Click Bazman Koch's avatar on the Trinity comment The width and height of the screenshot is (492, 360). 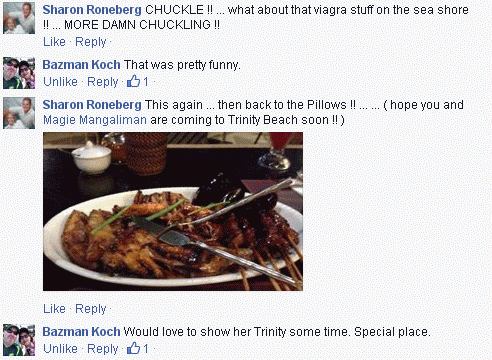(19, 340)
